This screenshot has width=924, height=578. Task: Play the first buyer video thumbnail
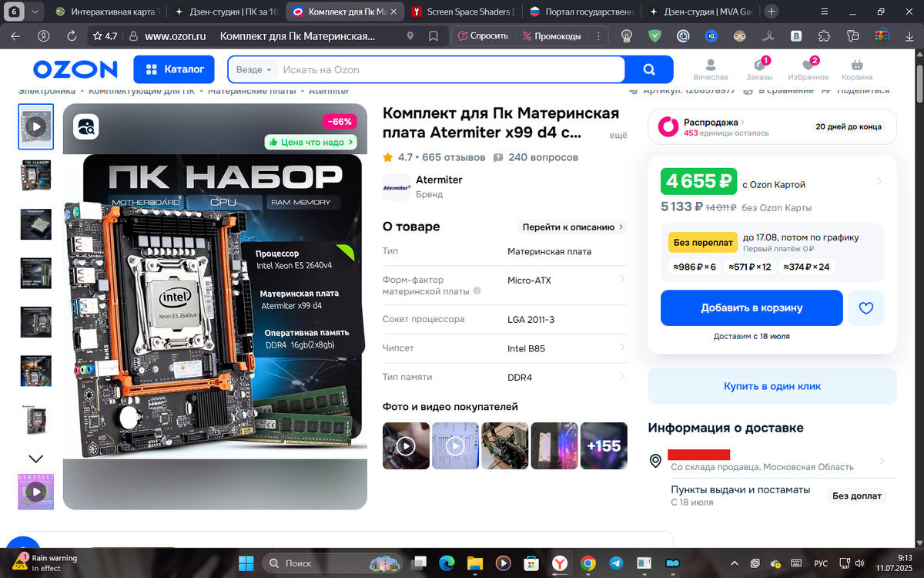click(406, 445)
